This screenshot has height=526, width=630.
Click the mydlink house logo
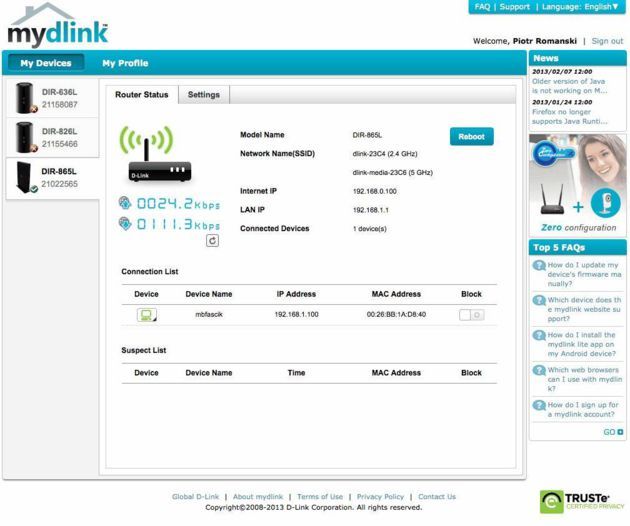(57, 25)
